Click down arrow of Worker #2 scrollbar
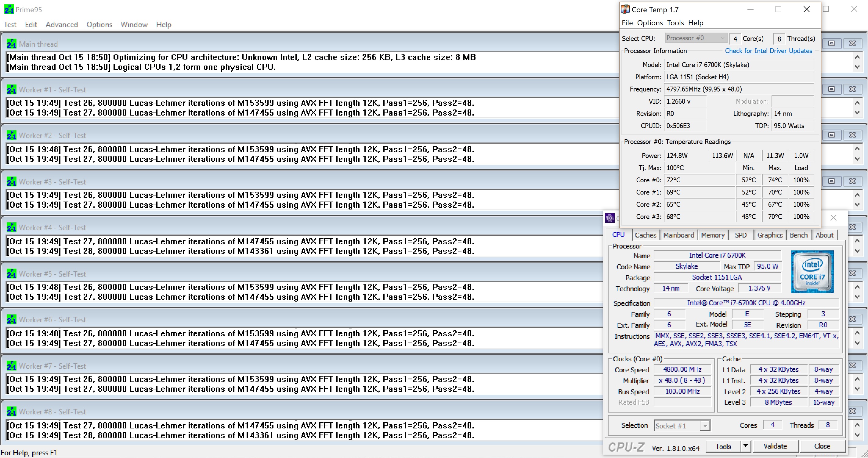The height and width of the screenshot is (458, 868). tap(857, 159)
